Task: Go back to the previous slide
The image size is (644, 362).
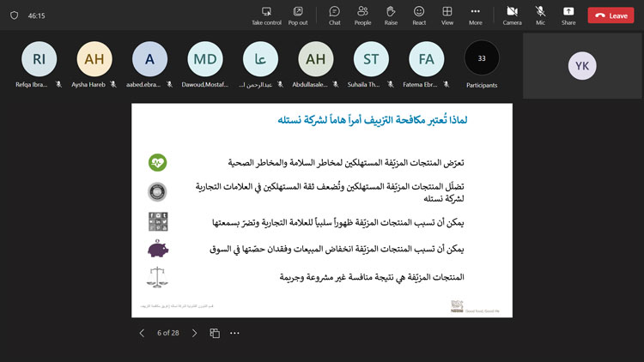Action: point(142,333)
